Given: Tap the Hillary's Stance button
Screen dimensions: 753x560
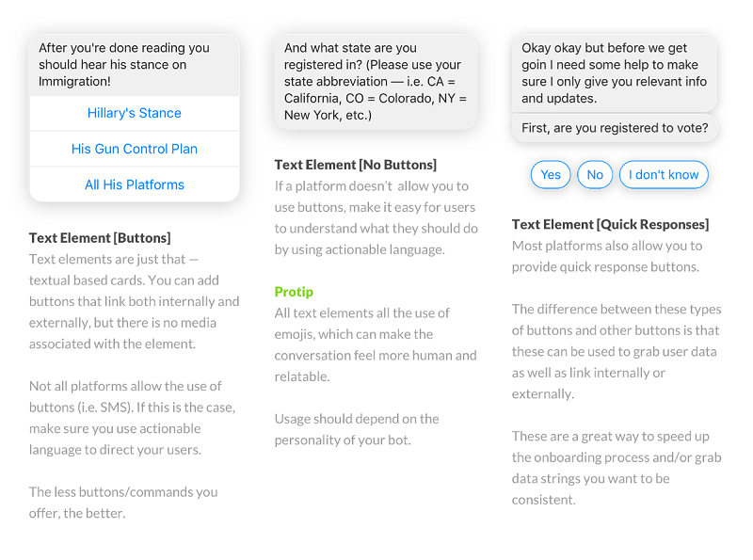Looking at the screenshot, I should point(134,113).
